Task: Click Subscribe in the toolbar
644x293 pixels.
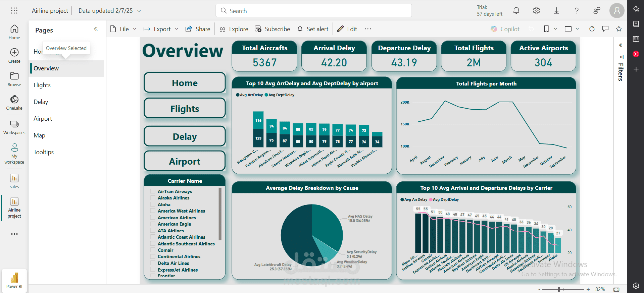Action: click(x=272, y=29)
